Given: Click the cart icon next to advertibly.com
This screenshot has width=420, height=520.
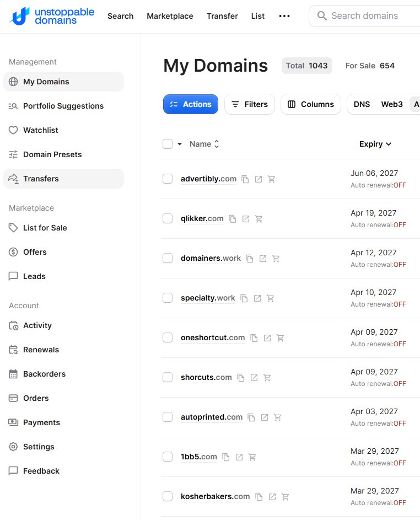Looking at the screenshot, I should [x=272, y=179].
